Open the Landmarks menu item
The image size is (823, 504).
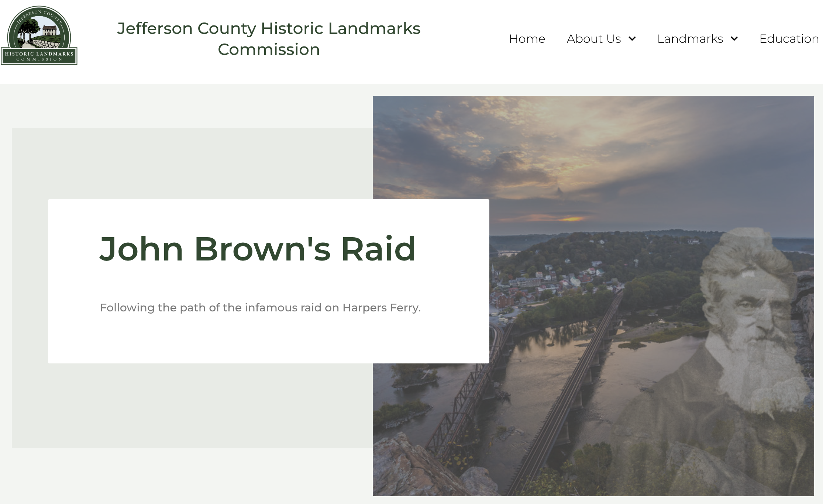pyautogui.click(x=690, y=39)
